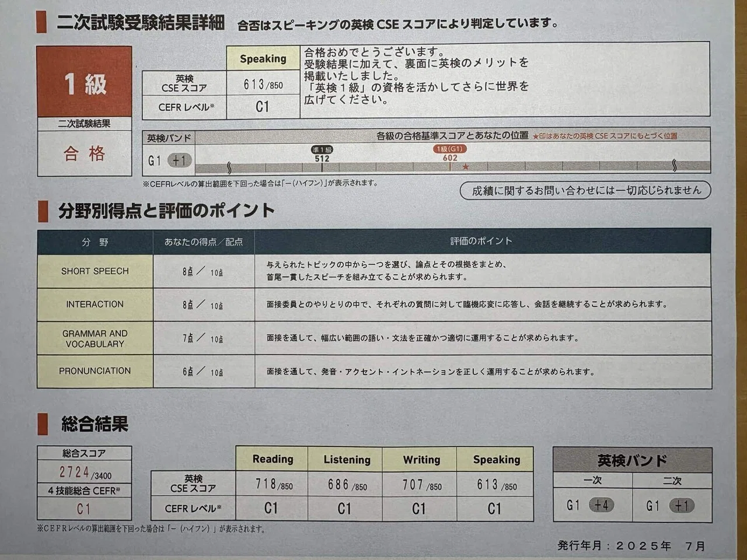Click the 準1級 512 marker on the scale
747x560 pixels.
coord(322,154)
